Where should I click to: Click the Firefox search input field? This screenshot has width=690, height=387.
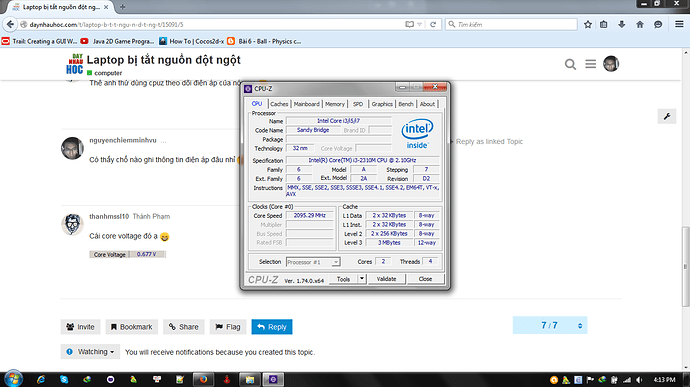pyautogui.click(x=511, y=25)
